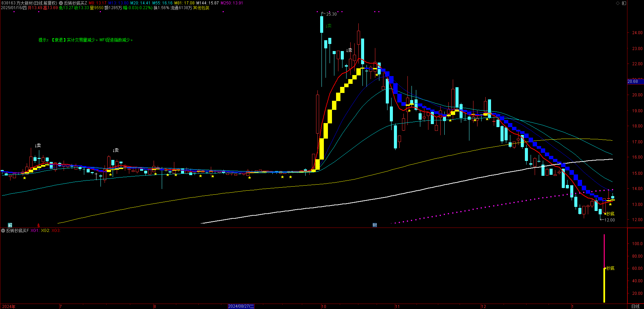Click the 额1285万 turnover amount
Screen dimensions: 644x309
113,8
